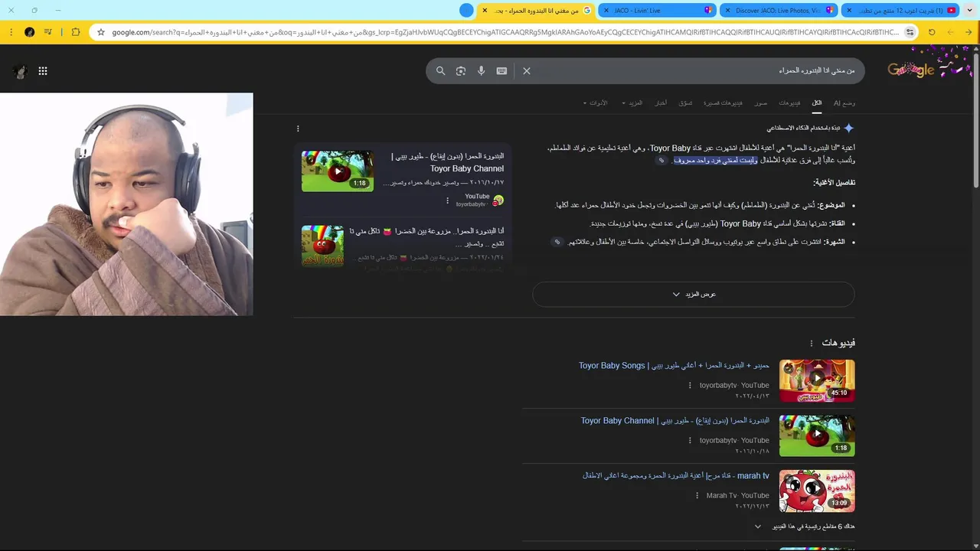Open the 'أخبار' news tab

660,103
